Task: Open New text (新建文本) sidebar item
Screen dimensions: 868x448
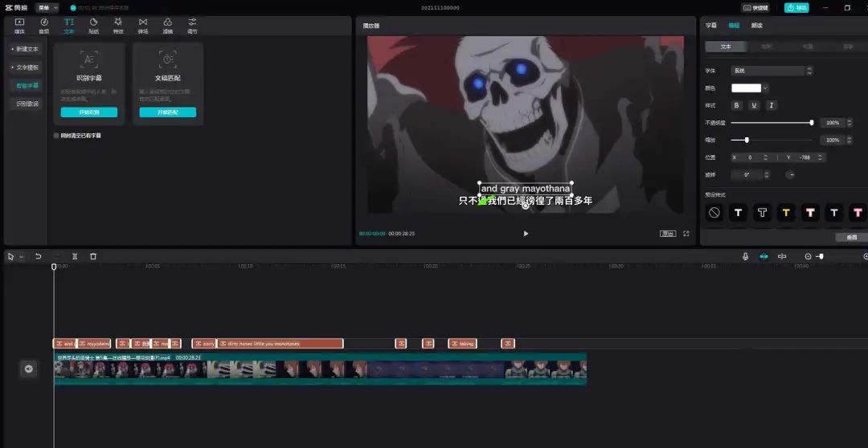Action: point(26,49)
